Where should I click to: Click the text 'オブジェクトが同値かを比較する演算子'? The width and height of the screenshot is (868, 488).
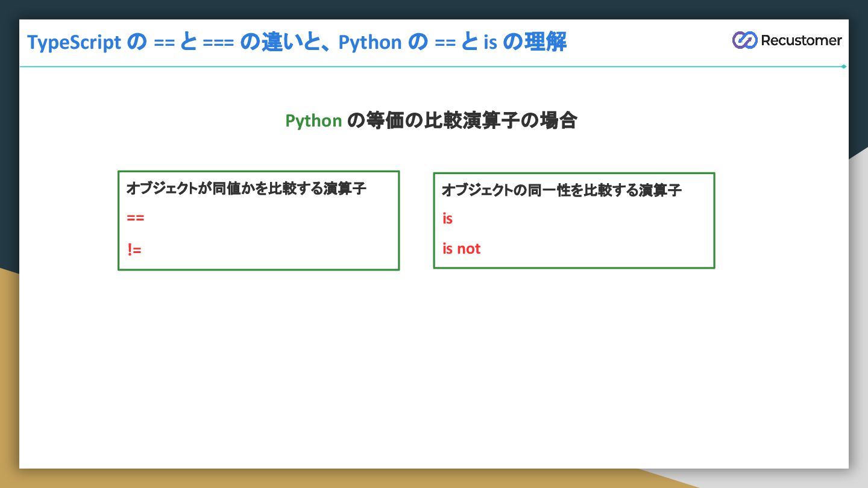click(x=246, y=189)
